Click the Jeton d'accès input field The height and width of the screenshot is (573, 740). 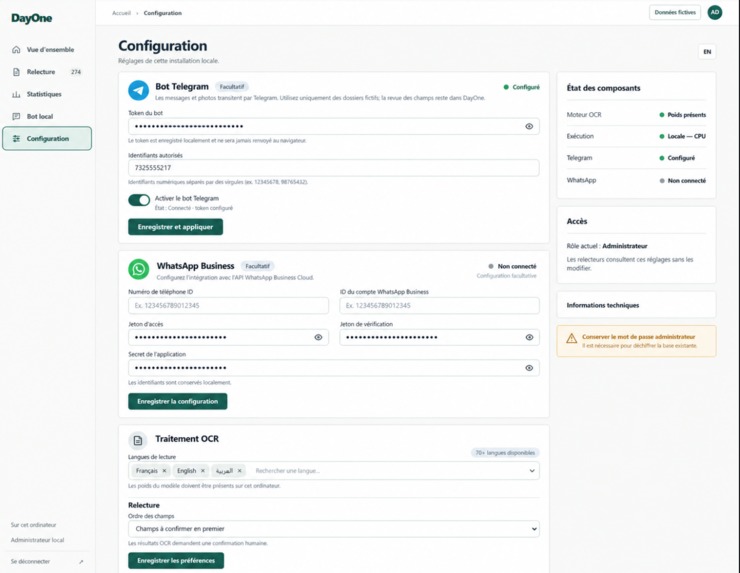pyautogui.click(x=228, y=337)
